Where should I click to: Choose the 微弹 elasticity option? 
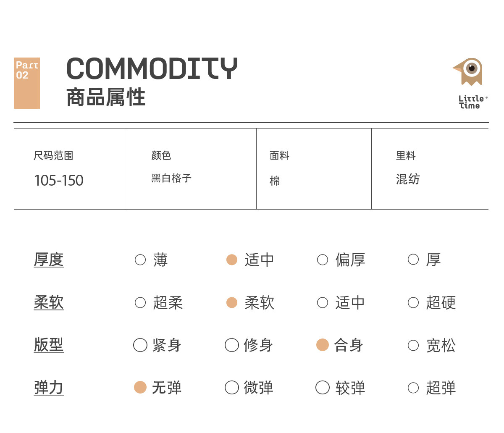tap(232, 388)
